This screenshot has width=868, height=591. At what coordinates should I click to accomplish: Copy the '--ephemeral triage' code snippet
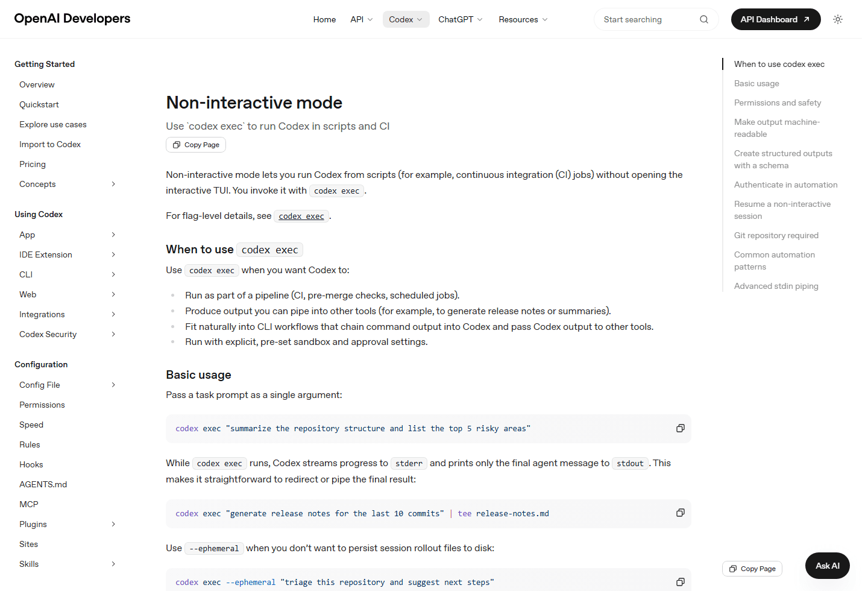(x=680, y=582)
